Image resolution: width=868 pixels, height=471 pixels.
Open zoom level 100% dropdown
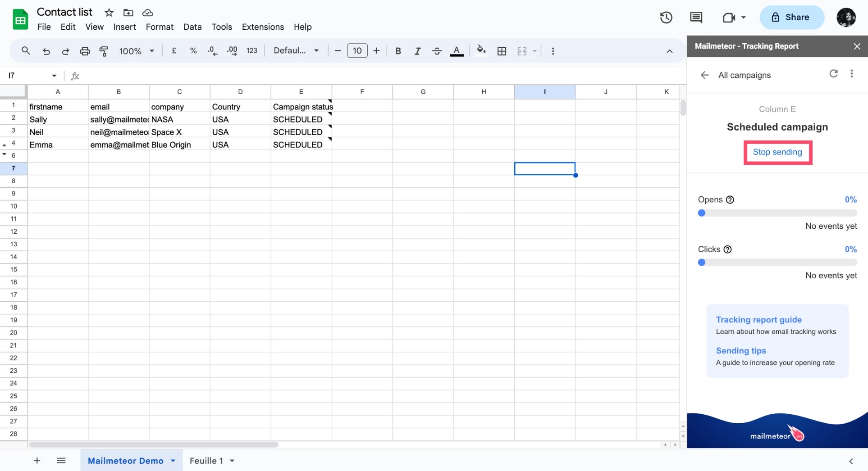coord(137,51)
